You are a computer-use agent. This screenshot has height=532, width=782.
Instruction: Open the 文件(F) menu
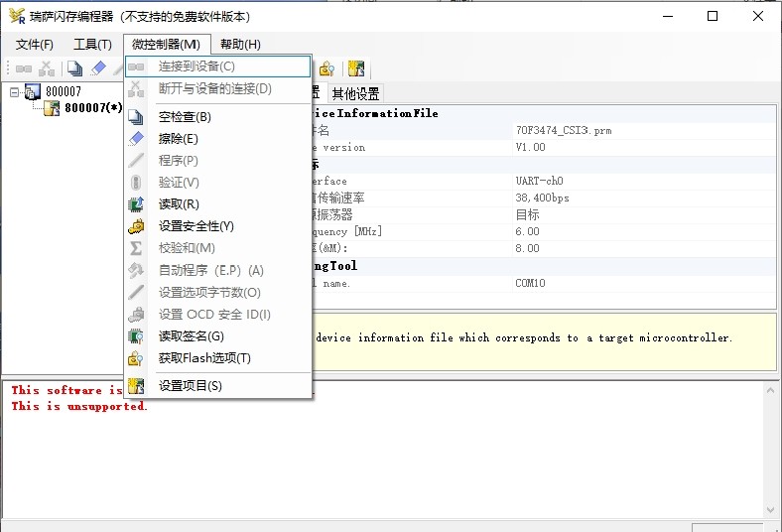pos(35,45)
